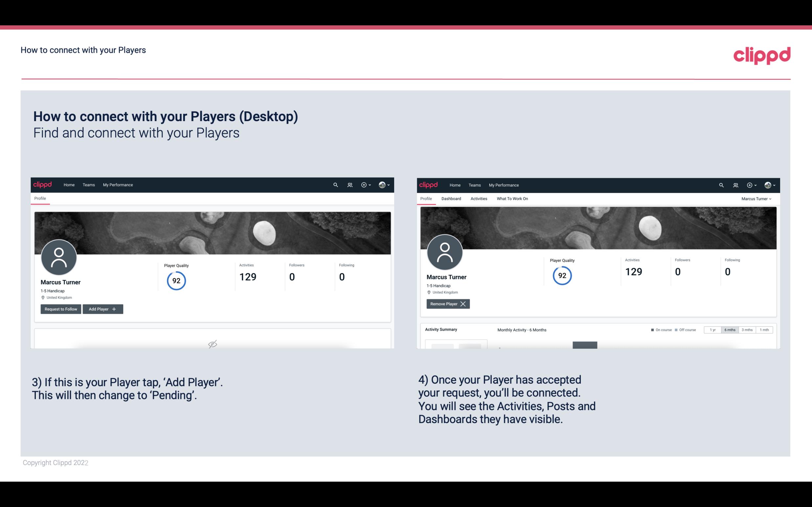Select the '6 mths' activity toggle filter
The image size is (812, 507).
click(730, 329)
